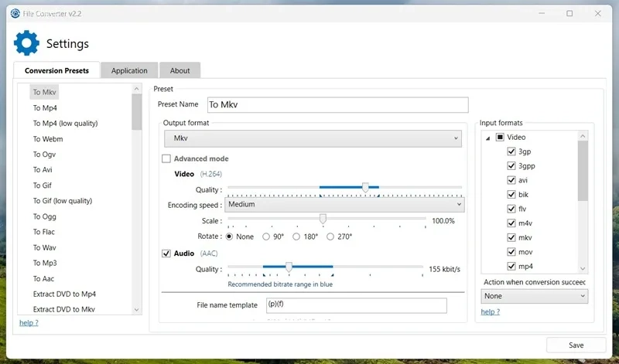Select the To Mp4 preset
The width and height of the screenshot is (619, 364).
(x=45, y=107)
